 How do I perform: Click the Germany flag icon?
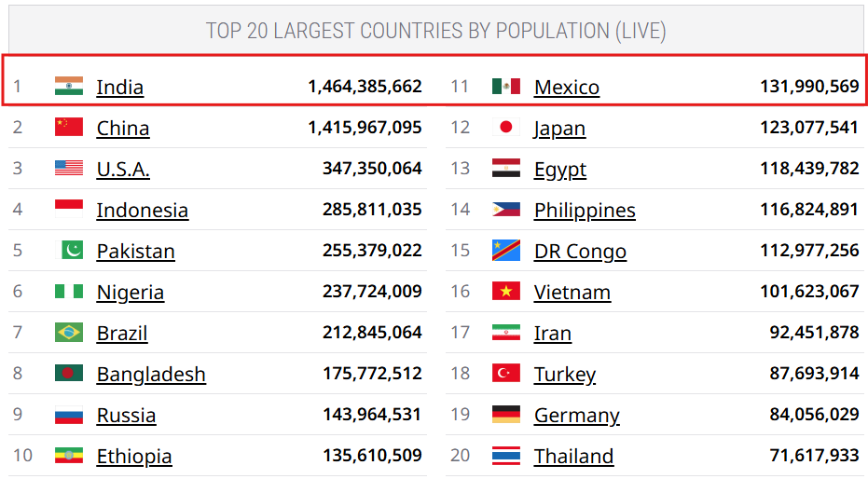pos(506,415)
